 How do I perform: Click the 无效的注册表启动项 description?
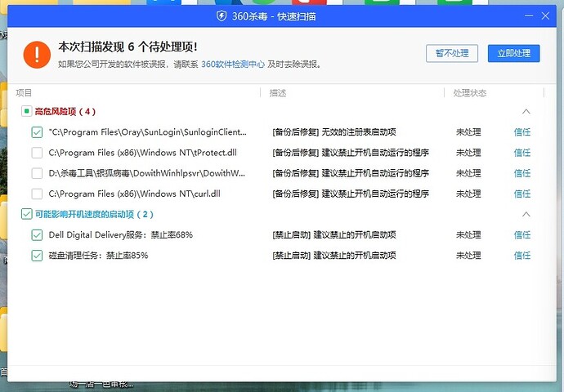pos(359,132)
